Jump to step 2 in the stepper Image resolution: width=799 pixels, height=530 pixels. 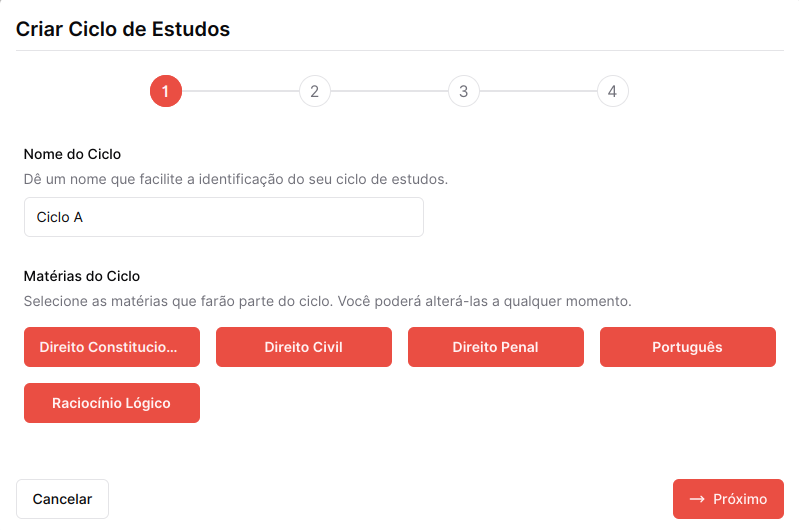314,92
